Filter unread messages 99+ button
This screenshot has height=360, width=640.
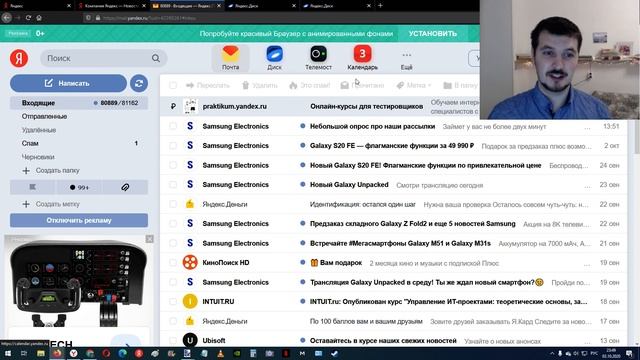[79, 187]
